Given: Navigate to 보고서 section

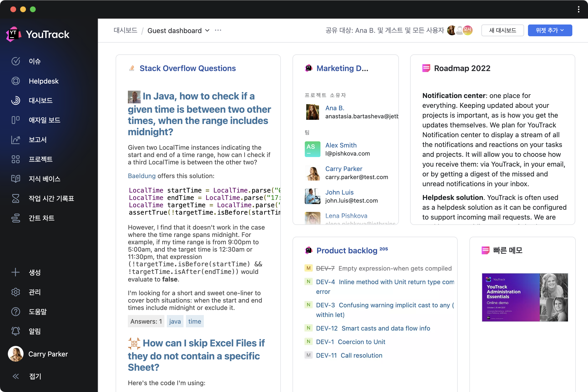Looking at the screenshot, I should (38, 140).
